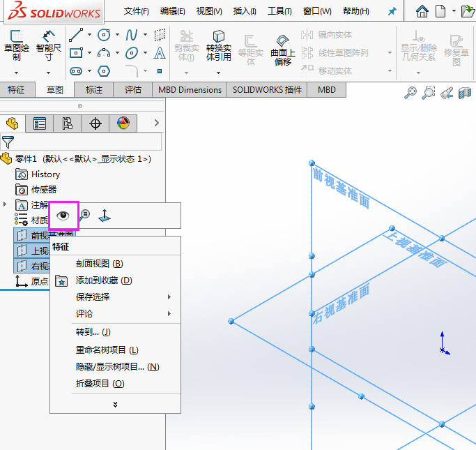Screen dimensions: 476x450
Task: Select the Spline sketch tool
Action: tap(132, 35)
